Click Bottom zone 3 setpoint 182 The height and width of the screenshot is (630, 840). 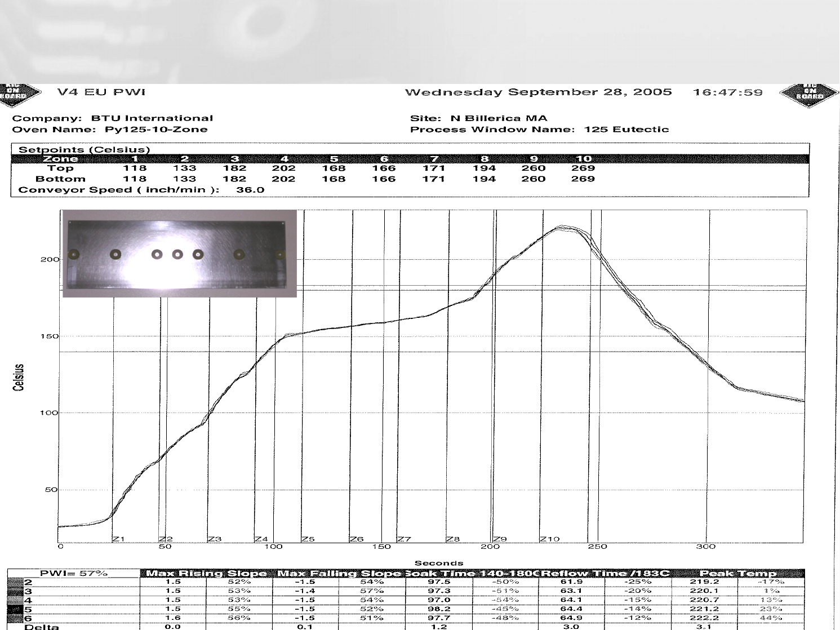click(x=234, y=179)
